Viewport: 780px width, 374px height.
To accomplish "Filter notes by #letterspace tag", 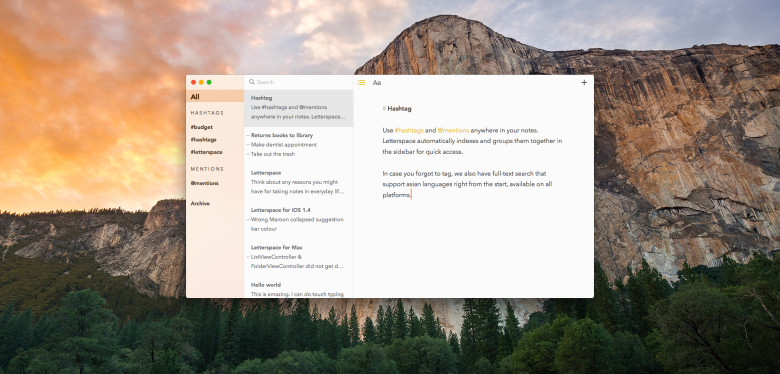I will point(206,152).
